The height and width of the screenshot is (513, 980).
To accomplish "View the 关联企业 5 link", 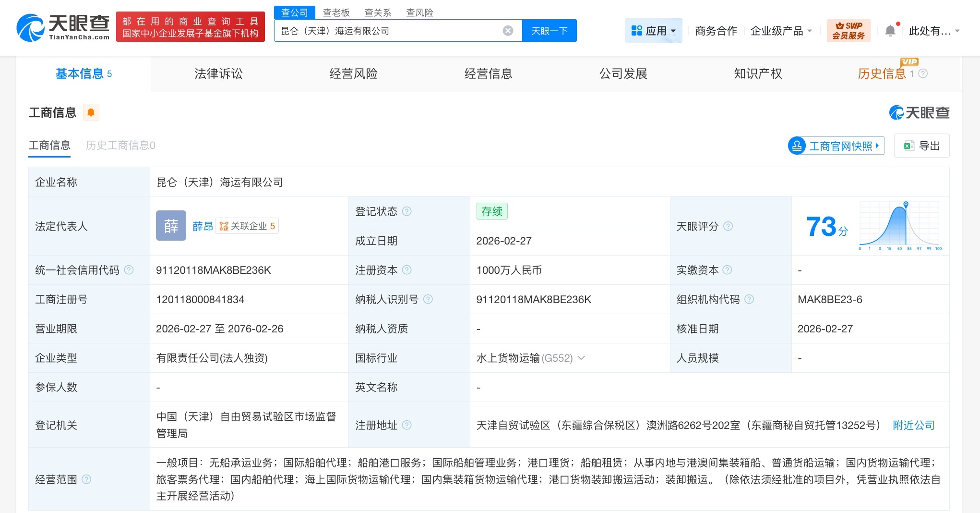I will click(247, 226).
